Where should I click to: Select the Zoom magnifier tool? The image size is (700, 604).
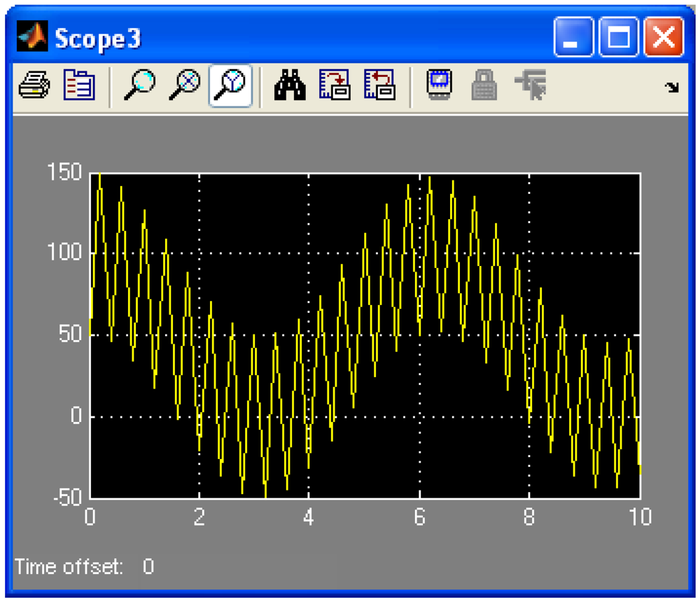[x=139, y=86]
